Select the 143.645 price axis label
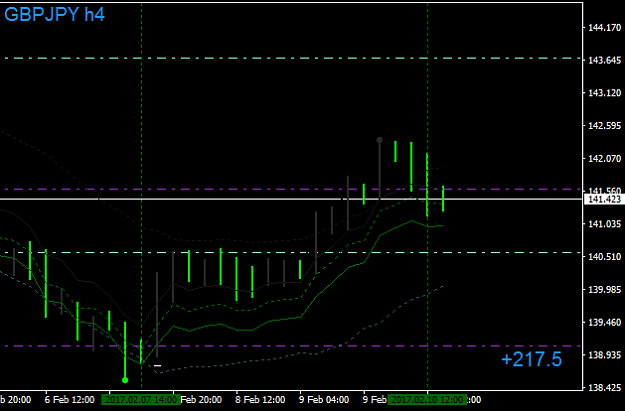The height and width of the screenshot is (411, 625). coord(605,60)
